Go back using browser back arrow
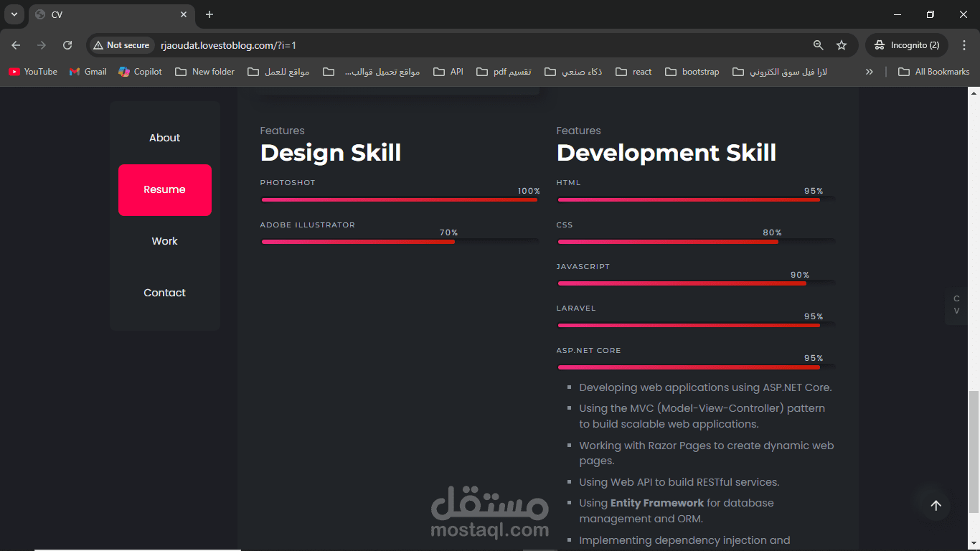The image size is (980, 551). point(16,45)
